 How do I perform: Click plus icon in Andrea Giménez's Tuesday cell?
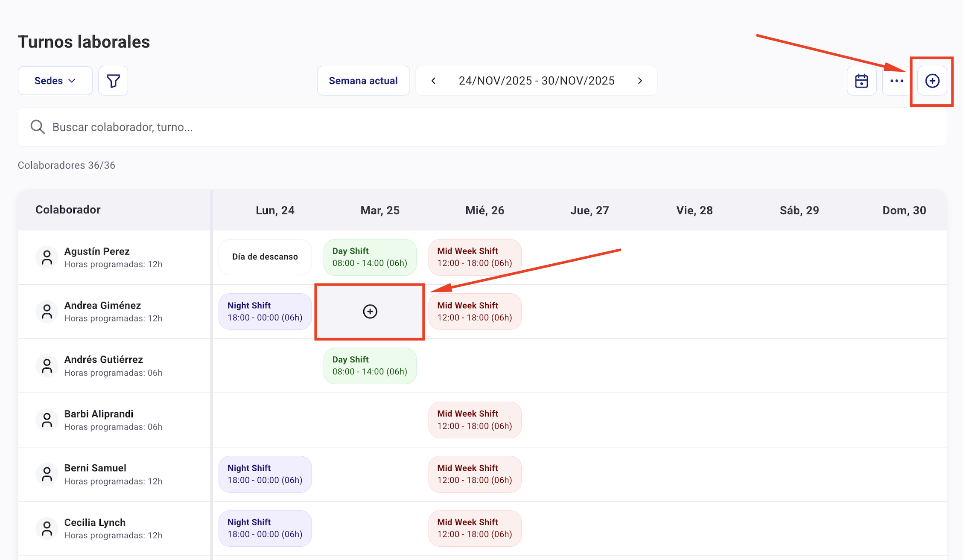pos(370,312)
